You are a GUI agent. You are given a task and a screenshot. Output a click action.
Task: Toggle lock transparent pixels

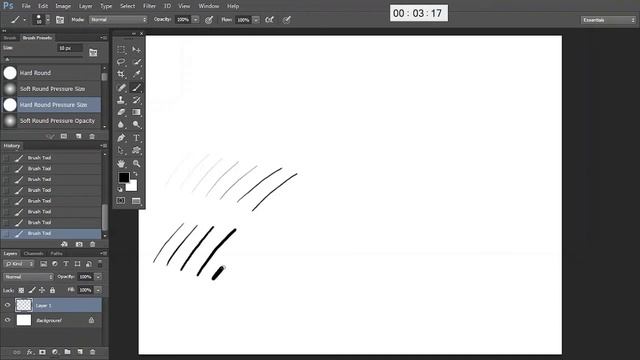coord(21,290)
